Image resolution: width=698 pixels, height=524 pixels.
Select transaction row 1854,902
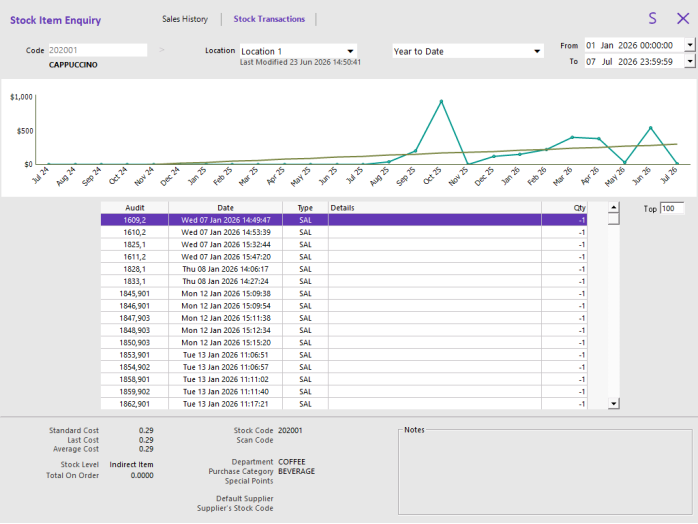tap(344, 367)
